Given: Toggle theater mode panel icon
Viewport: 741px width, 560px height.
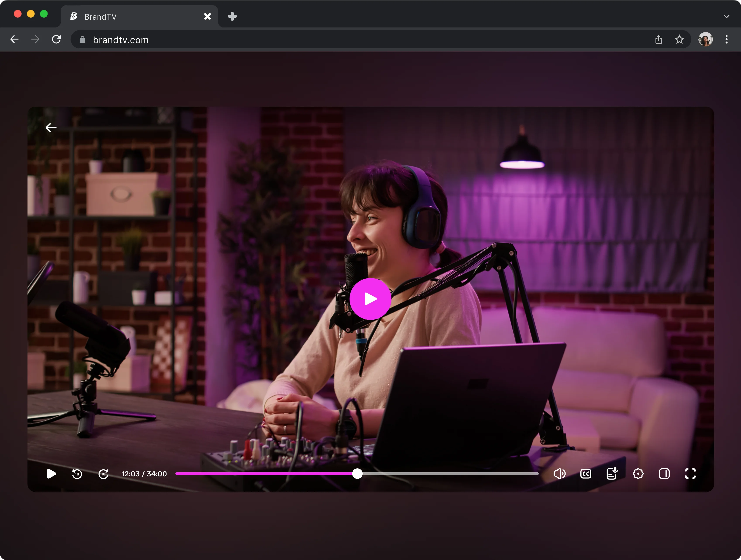Looking at the screenshot, I should click(x=664, y=474).
